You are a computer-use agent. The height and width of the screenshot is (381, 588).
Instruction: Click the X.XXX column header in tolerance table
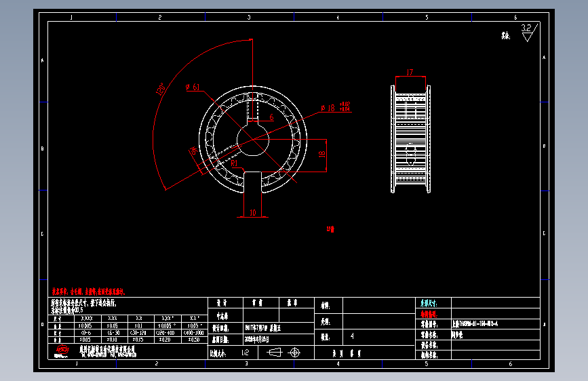tap(87, 319)
